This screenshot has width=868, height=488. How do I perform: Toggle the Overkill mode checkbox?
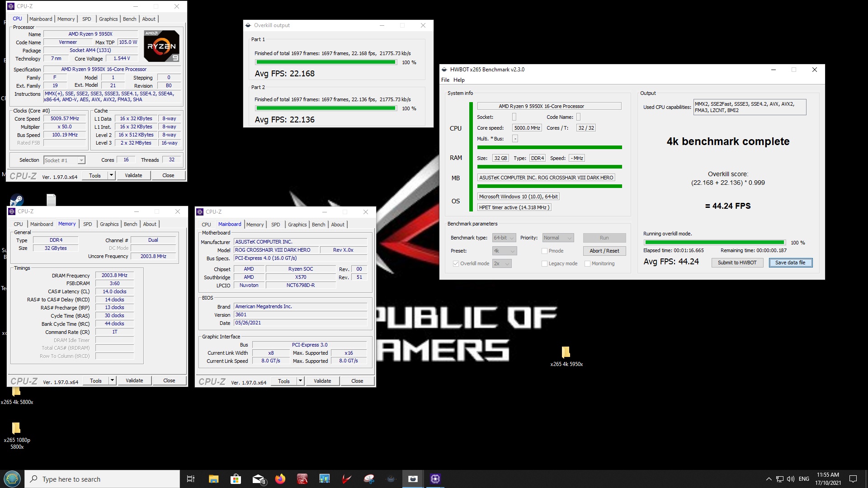point(456,263)
